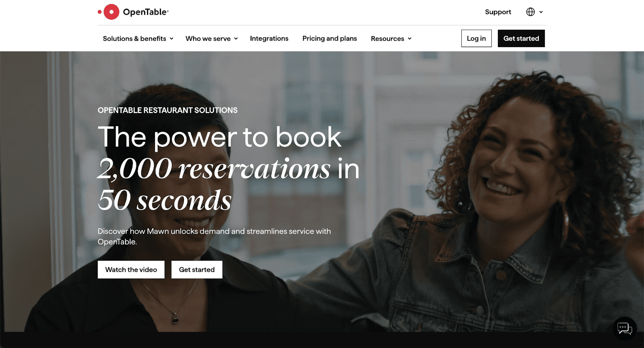Click the chevron next to Solutions & benefits
Viewport: 644px width, 348px height.
(x=171, y=39)
